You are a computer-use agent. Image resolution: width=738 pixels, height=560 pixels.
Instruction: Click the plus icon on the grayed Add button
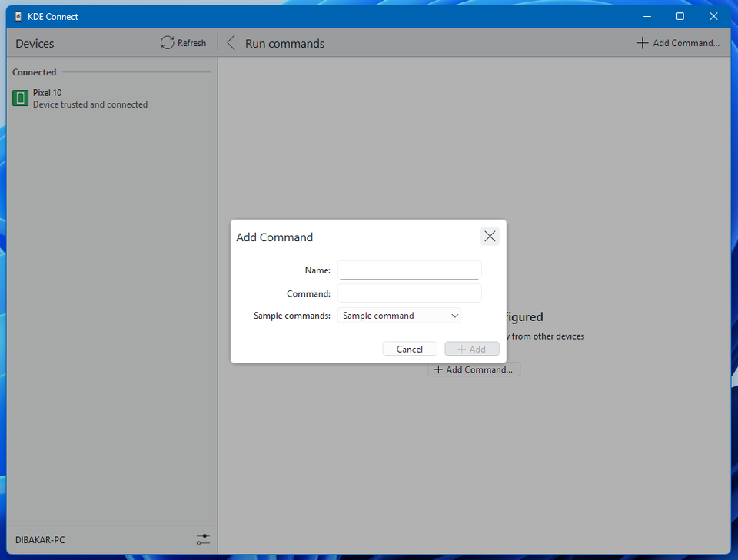pyautogui.click(x=462, y=348)
